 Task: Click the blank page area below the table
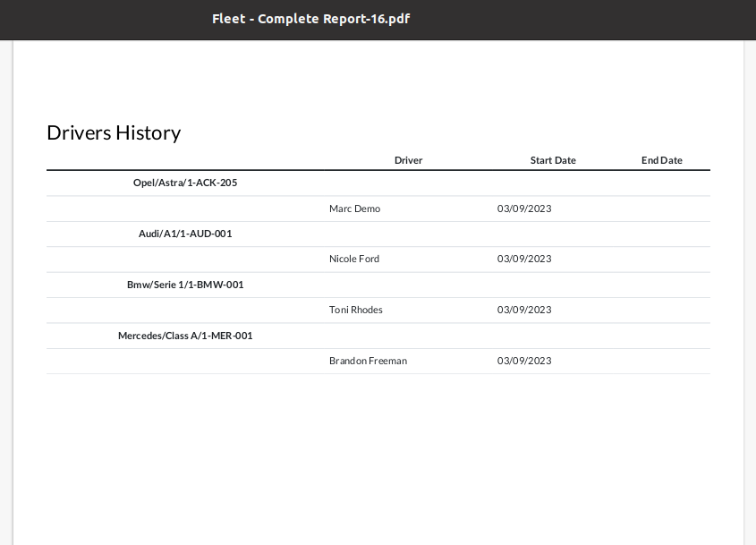click(x=378, y=458)
